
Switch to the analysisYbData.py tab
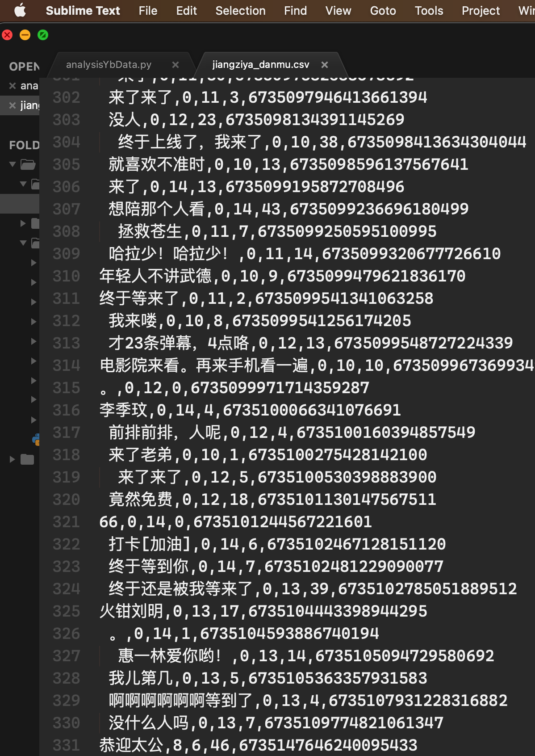click(x=109, y=65)
